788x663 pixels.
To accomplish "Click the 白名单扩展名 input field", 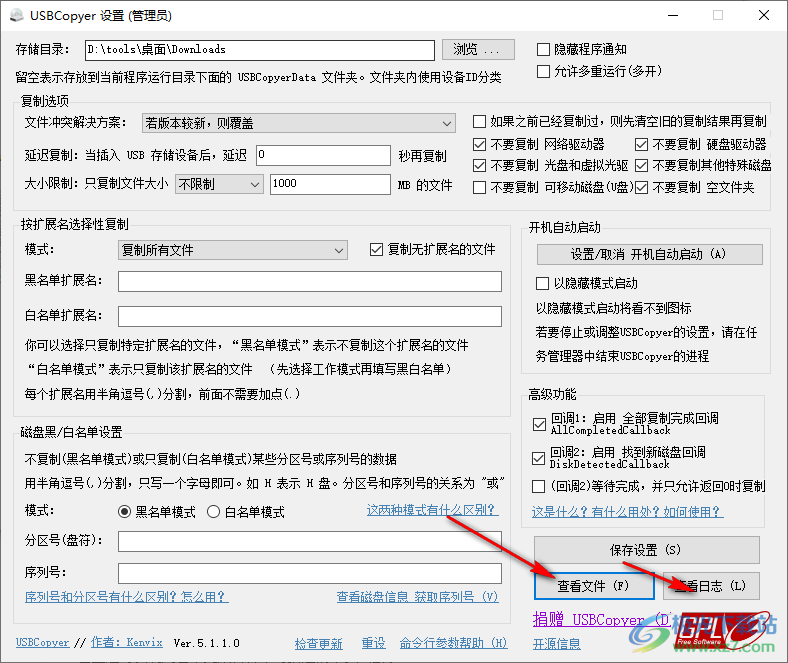I will coord(310,317).
